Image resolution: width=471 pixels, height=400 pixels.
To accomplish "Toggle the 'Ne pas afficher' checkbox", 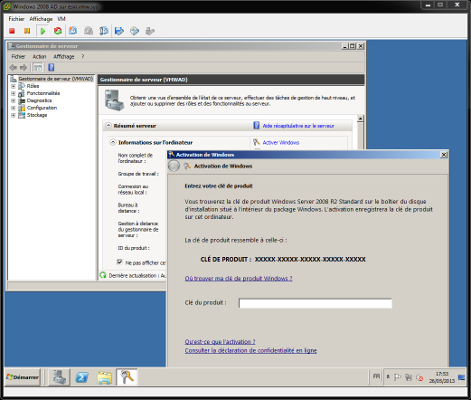I will (119, 262).
